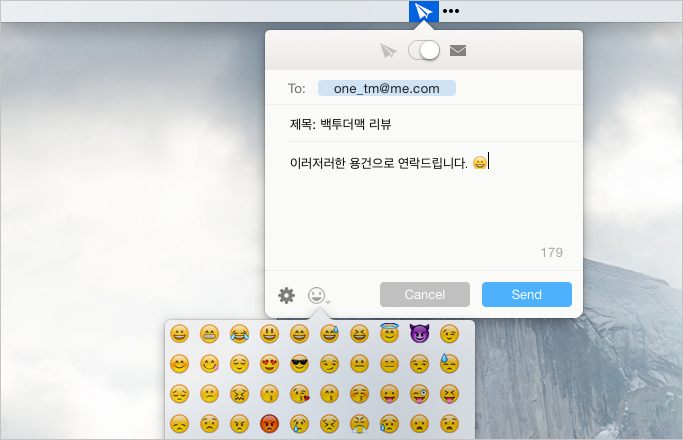Insert the grimacing clenched-teeth emoji
The width and height of the screenshot is (683, 440).
[209, 334]
